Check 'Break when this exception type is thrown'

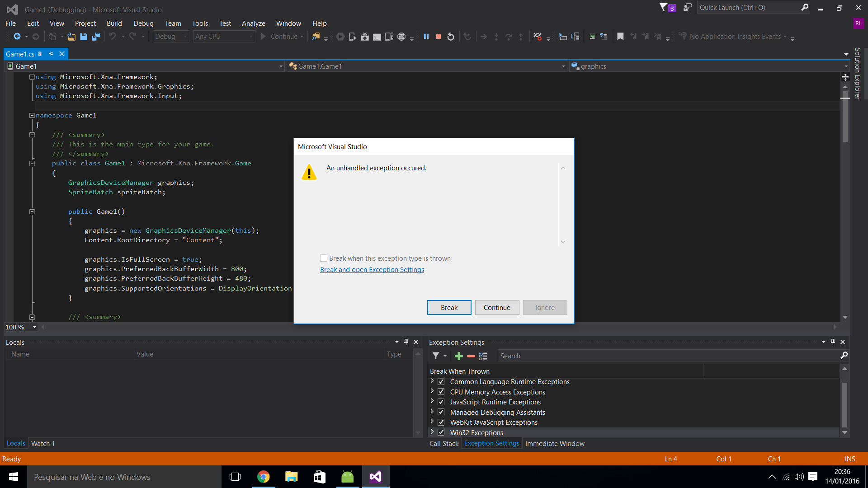click(324, 258)
